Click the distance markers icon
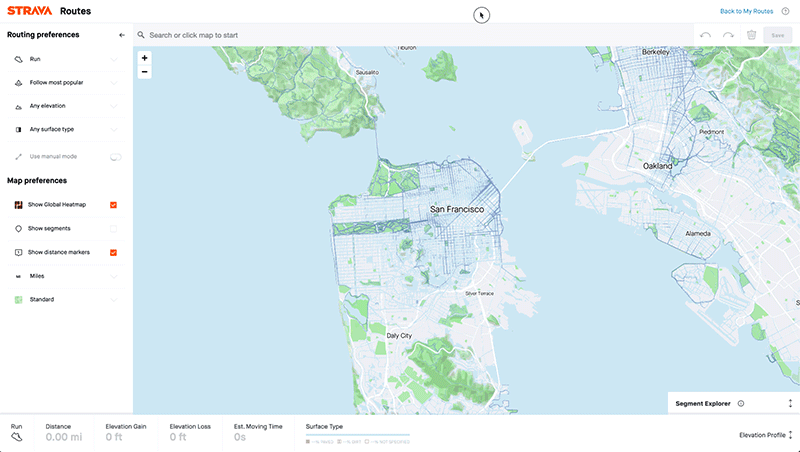800x452 pixels. pyautogui.click(x=18, y=253)
